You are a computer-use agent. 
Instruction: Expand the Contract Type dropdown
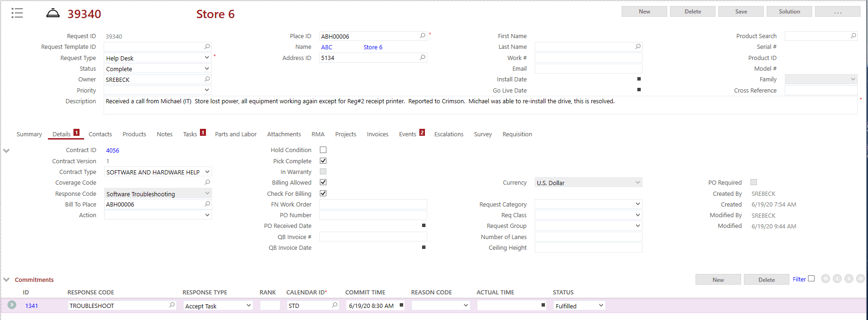click(x=207, y=172)
